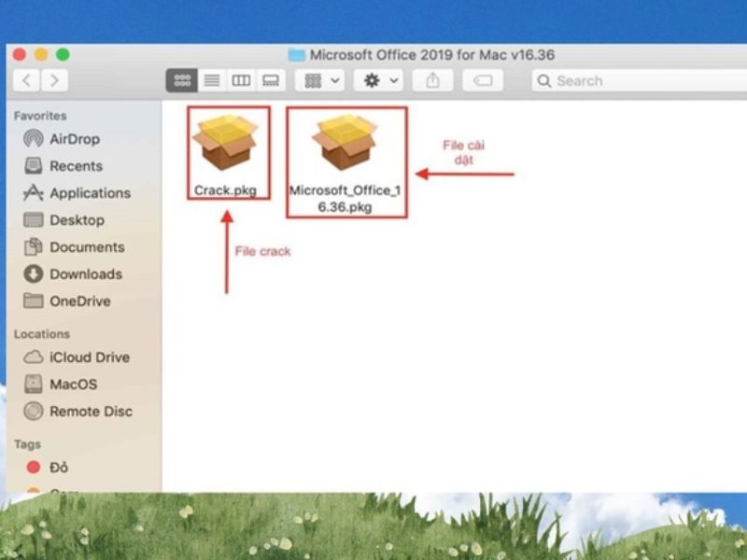The image size is (747, 560).
Task: Focus the Search field
Action: coord(639,80)
